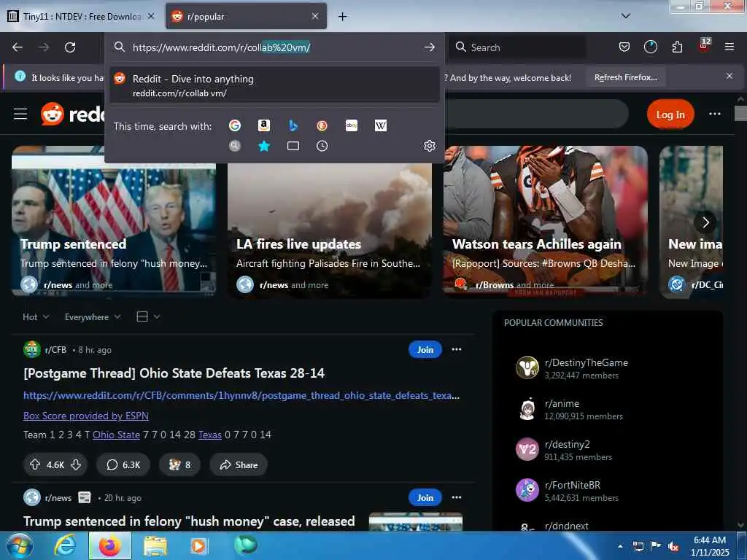
Task: Open the three-dot menu on the r/CFB post
Action: tap(457, 349)
